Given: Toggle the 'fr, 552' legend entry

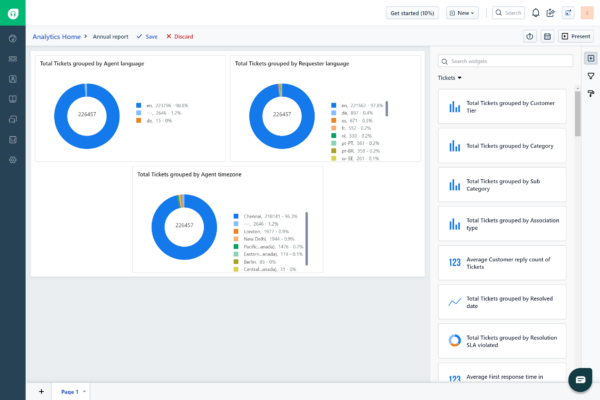Looking at the screenshot, I should click(351, 128).
